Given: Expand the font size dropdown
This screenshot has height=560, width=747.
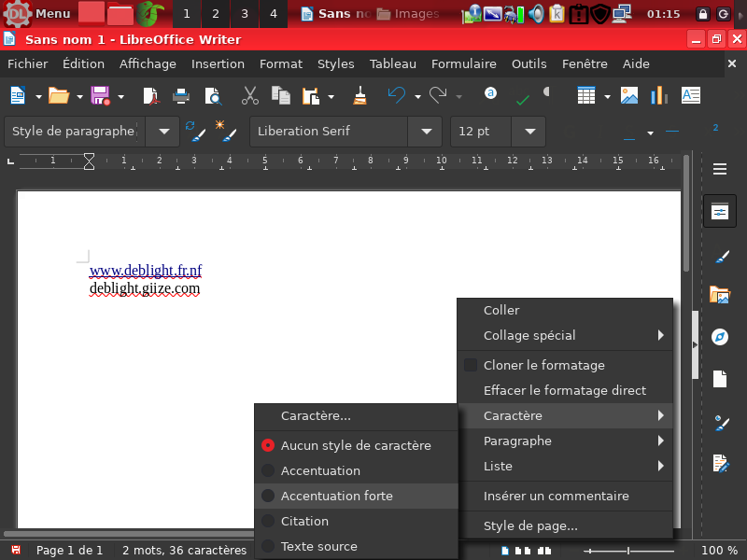Looking at the screenshot, I should (529, 132).
